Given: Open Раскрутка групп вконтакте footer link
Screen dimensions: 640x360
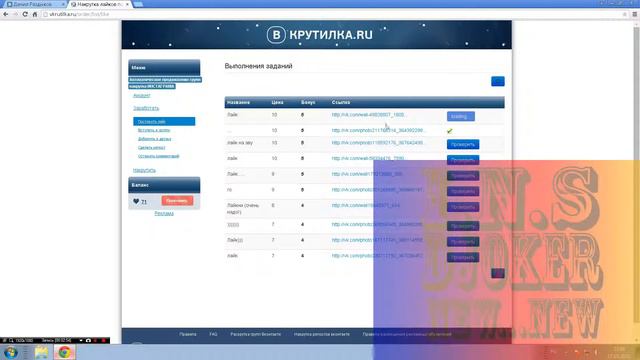Looking at the screenshot, I should 256,334.
